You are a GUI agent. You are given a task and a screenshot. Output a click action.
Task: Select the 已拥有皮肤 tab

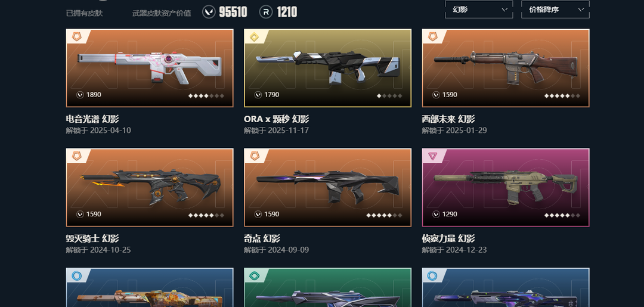pyautogui.click(x=84, y=13)
